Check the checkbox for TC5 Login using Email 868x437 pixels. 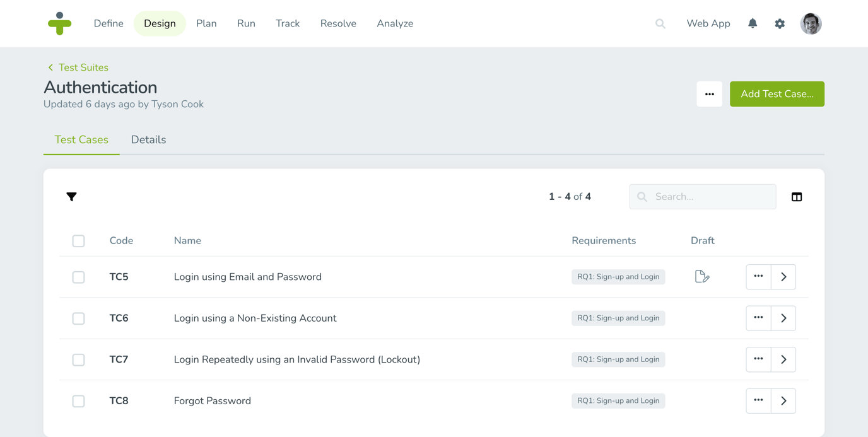pos(78,276)
